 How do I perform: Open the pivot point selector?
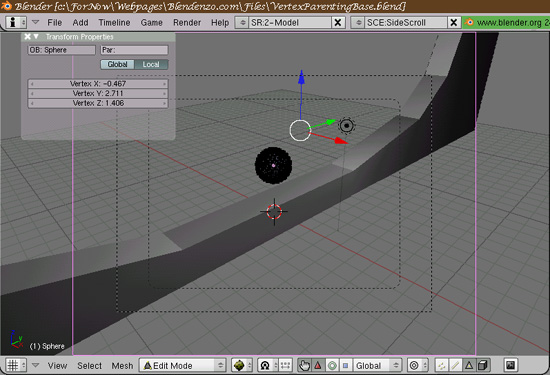coord(268,366)
